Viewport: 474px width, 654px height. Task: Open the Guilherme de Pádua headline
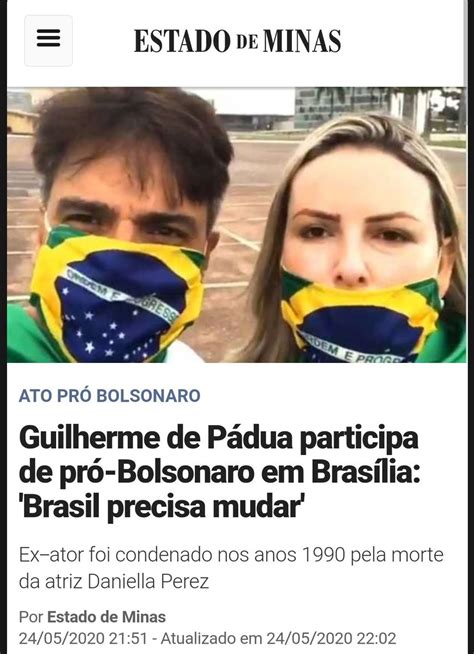(x=219, y=473)
